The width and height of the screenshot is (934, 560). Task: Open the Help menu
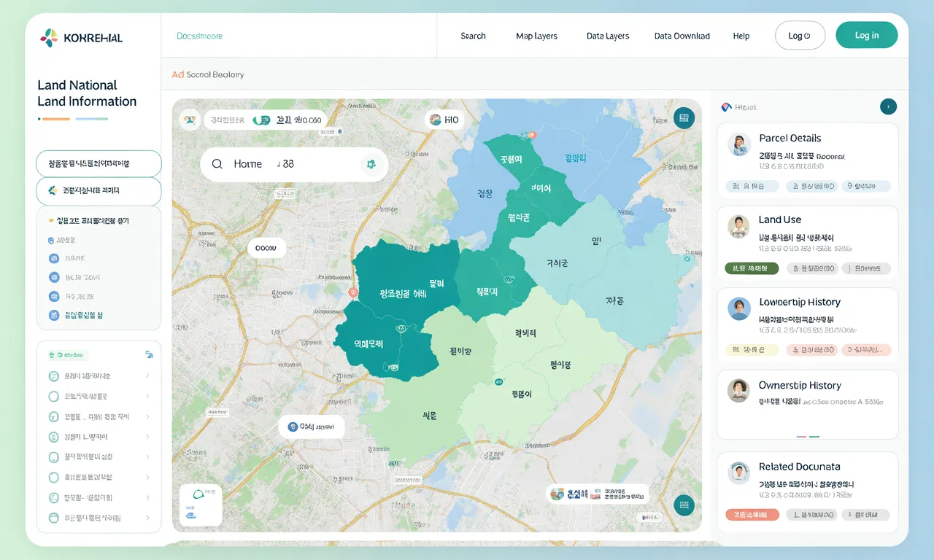point(741,36)
